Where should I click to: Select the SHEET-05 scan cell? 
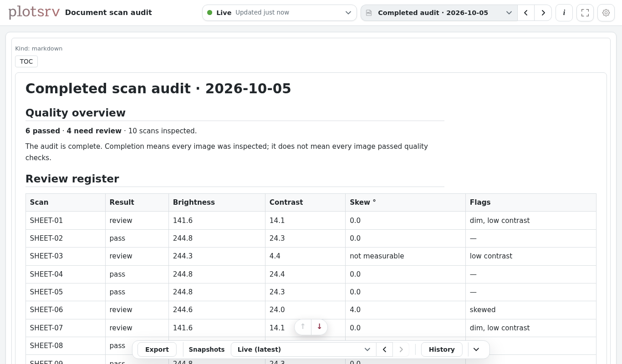coord(66,292)
